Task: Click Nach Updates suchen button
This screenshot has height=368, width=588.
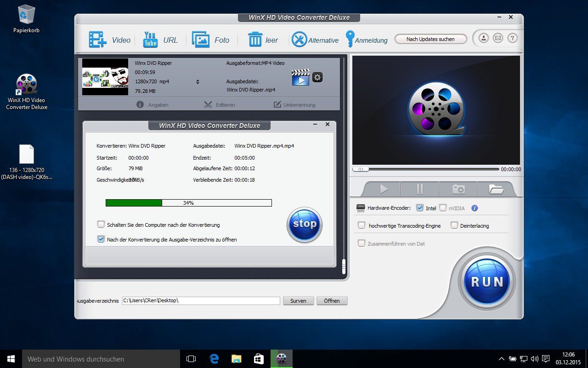Action: (x=430, y=39)
